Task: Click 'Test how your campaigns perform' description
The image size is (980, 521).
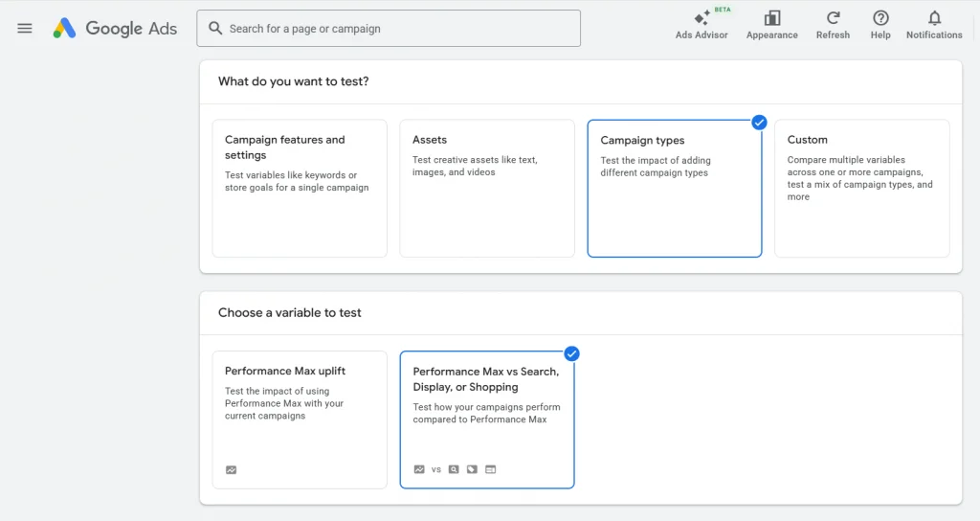Action: 486,413
